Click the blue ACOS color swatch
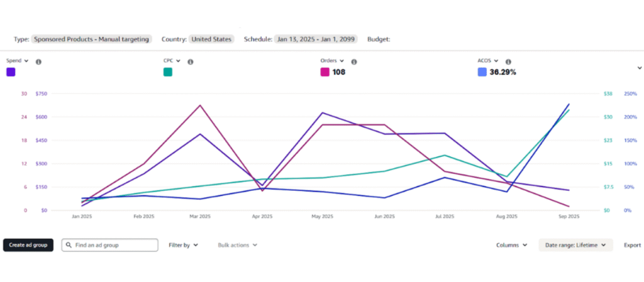The image size is (644, 282). tap(482, 72)
